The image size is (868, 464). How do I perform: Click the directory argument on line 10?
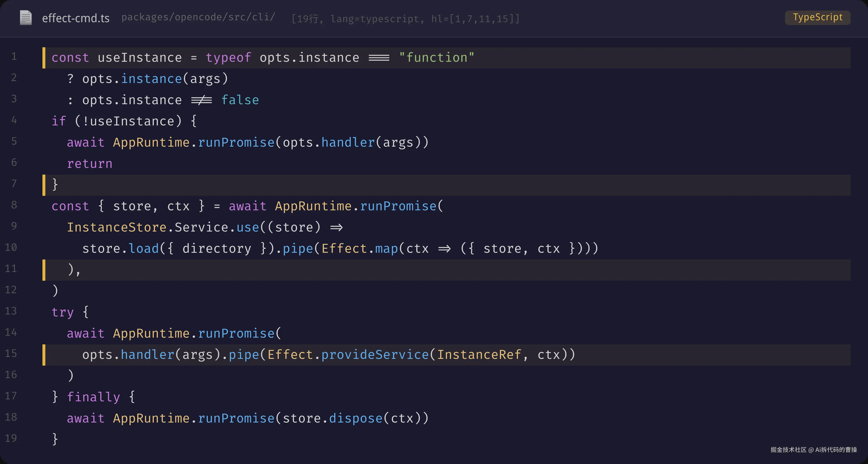[217, 249]
